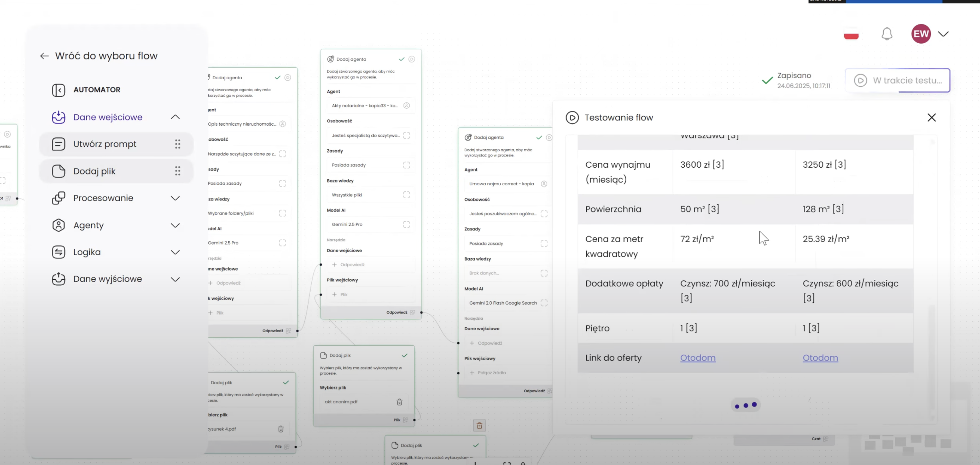Open the first Otodom offer link
The width and height of the screenshot is (980, 465).
(x=697, y=358)
